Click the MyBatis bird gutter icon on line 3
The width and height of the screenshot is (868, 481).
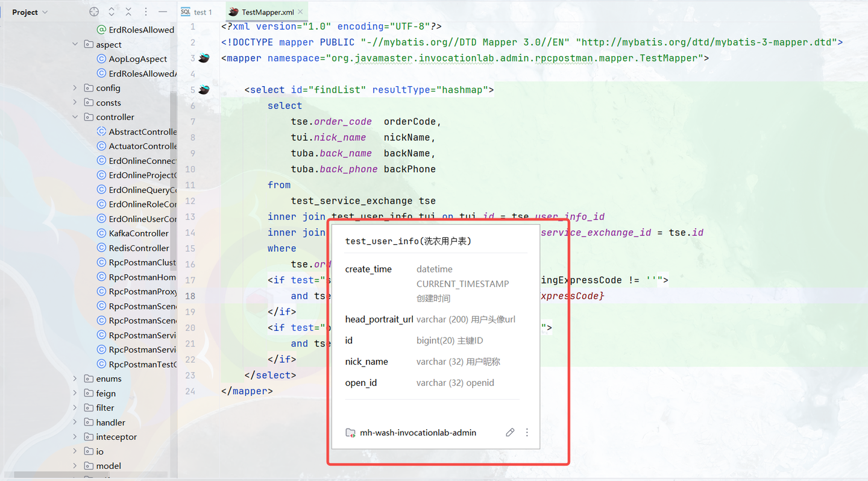coord(204,58)
